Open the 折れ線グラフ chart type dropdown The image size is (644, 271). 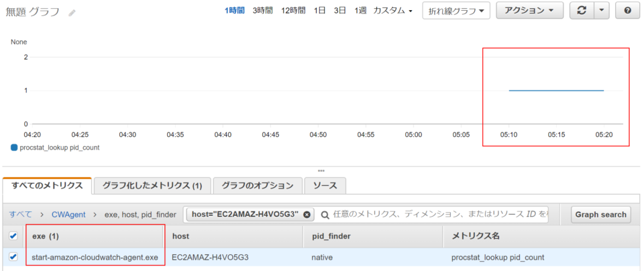click(x=456, y=11)
